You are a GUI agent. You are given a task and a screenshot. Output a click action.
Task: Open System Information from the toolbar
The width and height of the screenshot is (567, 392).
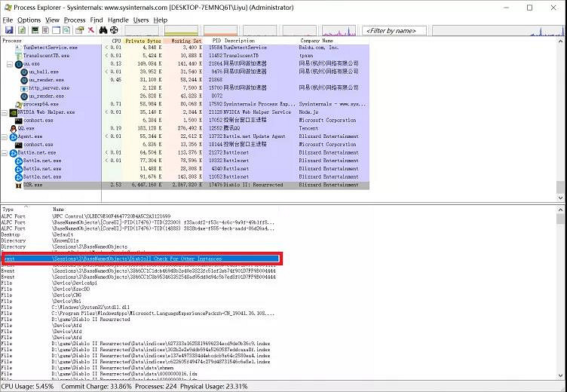tap(34, 30)
